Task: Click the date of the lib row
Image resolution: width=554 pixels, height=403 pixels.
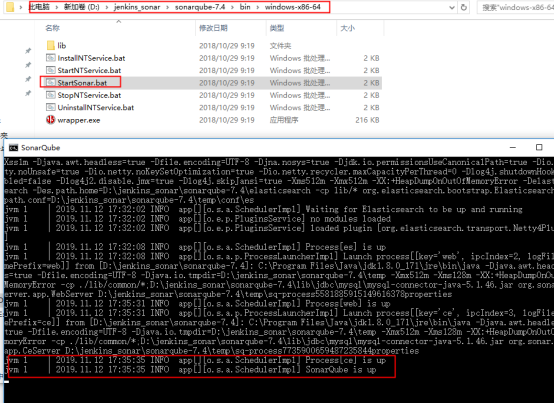Action: coord(226,46)
